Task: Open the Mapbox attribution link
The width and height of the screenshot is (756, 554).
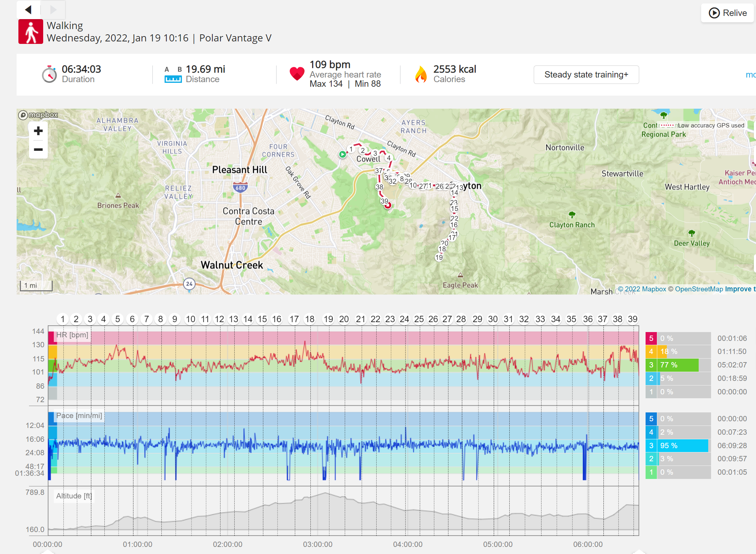Action: click(642, 289)
